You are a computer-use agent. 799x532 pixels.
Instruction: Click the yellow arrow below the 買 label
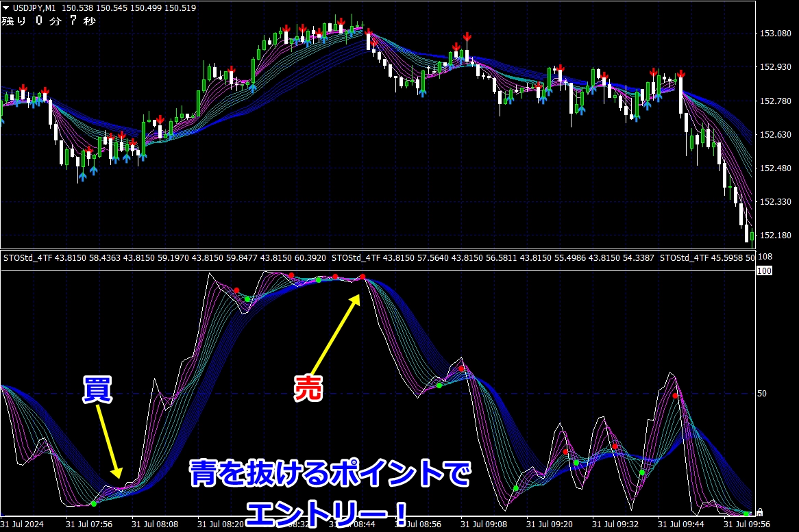coord(109,441)
